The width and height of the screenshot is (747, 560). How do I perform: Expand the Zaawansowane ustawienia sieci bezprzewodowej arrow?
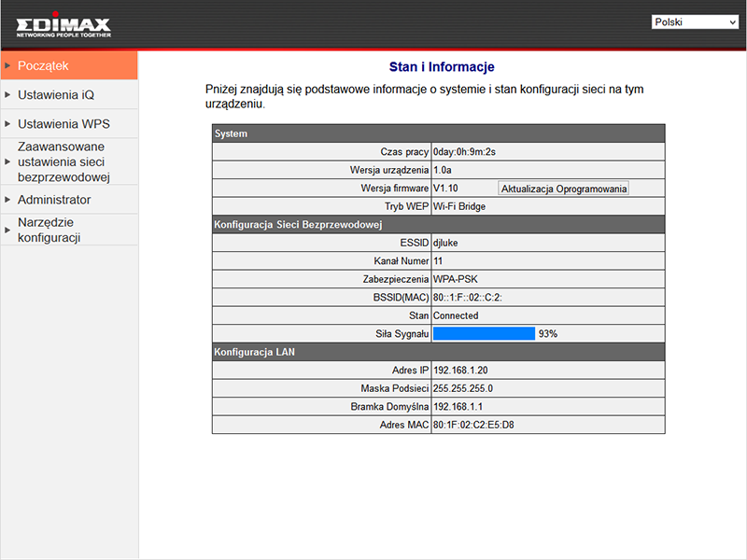point(8,161)
